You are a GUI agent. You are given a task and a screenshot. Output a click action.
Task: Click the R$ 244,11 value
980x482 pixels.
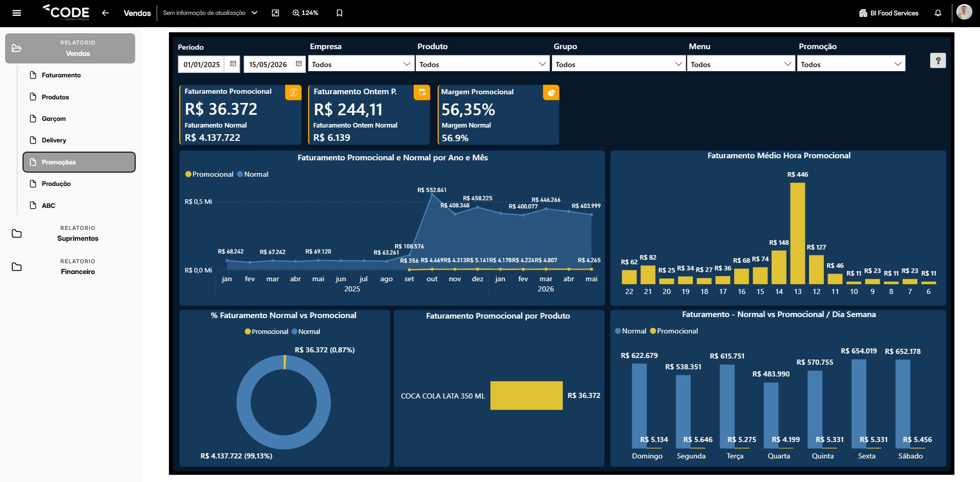[348, 110]
